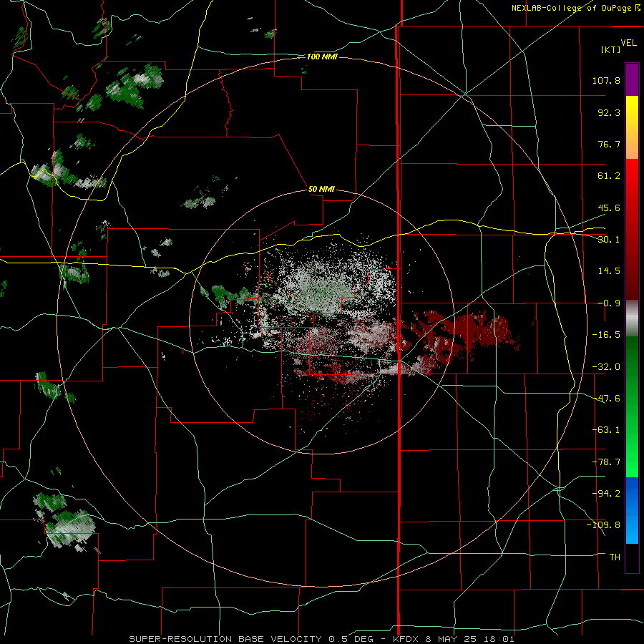Click the -16.5 velocity scale value
Screen dimensions: 644x644
coord(606,335)
